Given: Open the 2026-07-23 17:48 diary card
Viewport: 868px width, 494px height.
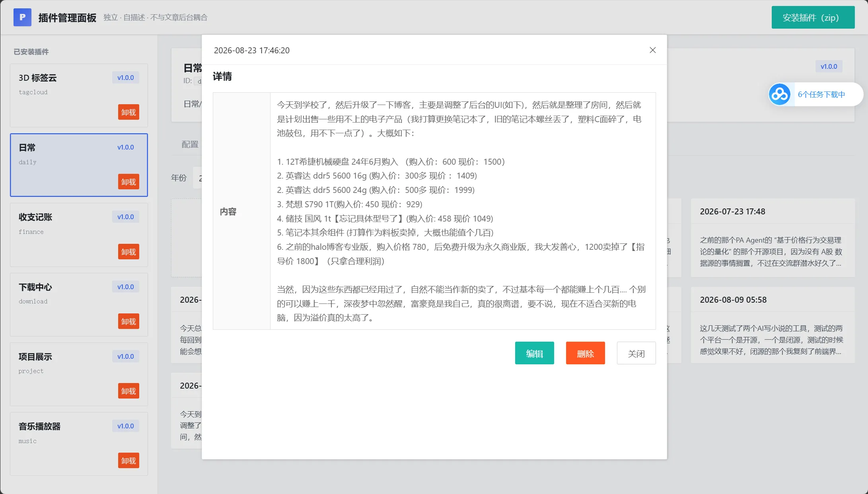Looking at the screenshot, I should coord(773,238).
